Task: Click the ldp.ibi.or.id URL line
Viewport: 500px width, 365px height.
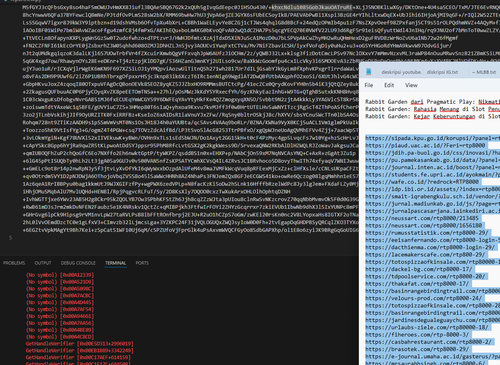Action: pyautogui.click(x=432, y=189)
